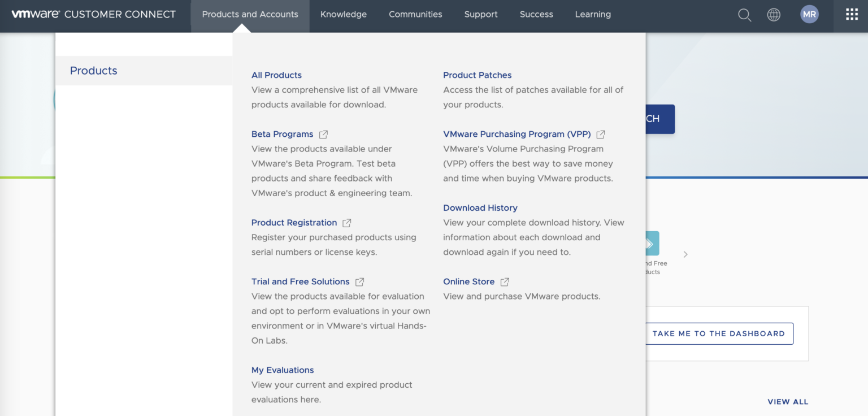Open the Communities menu item

(x=415, y=15)
